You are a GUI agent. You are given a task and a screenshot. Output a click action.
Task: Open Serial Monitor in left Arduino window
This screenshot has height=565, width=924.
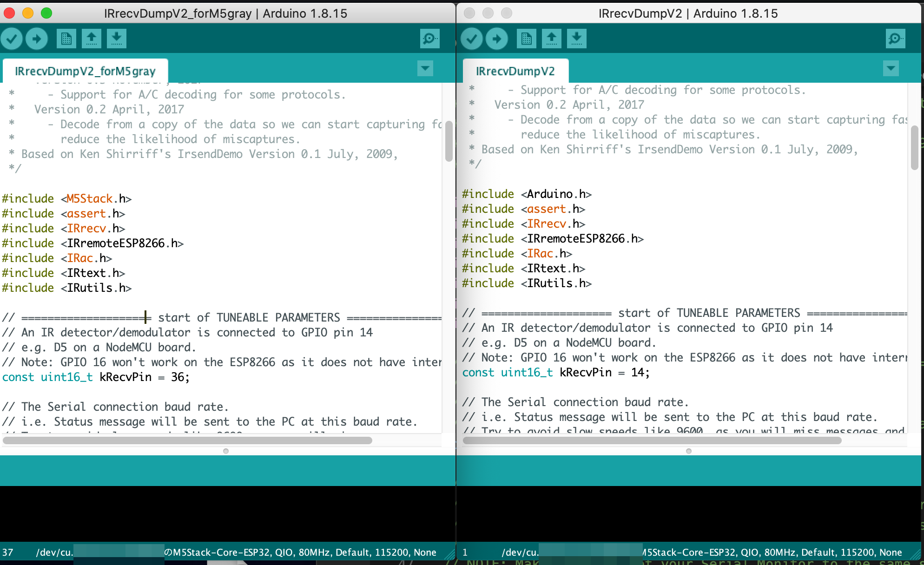pyautogui.click(x=429, y=39)
